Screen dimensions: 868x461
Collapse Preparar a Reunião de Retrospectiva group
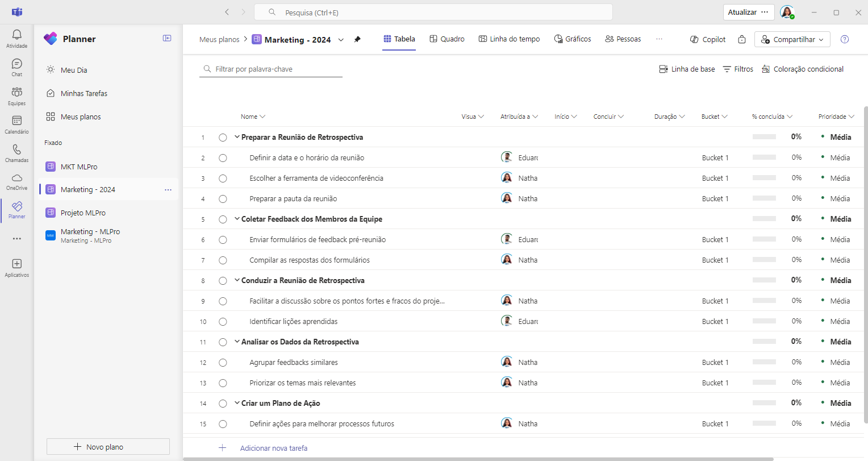pos(237,137)
